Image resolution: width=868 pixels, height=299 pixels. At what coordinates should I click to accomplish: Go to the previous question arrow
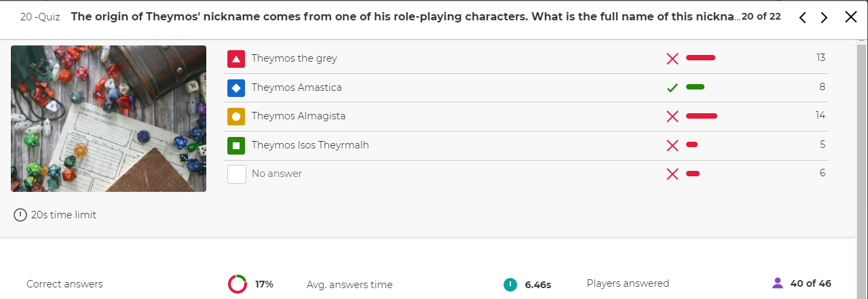[x=803, y=18]
